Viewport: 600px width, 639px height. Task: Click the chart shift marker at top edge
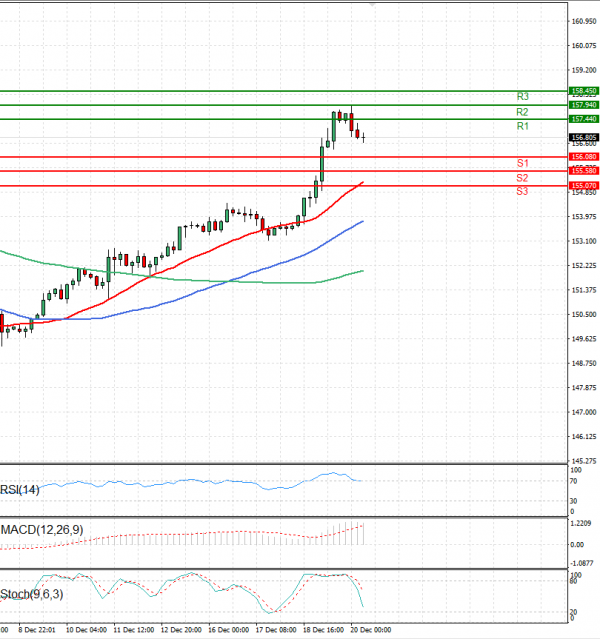372,4
